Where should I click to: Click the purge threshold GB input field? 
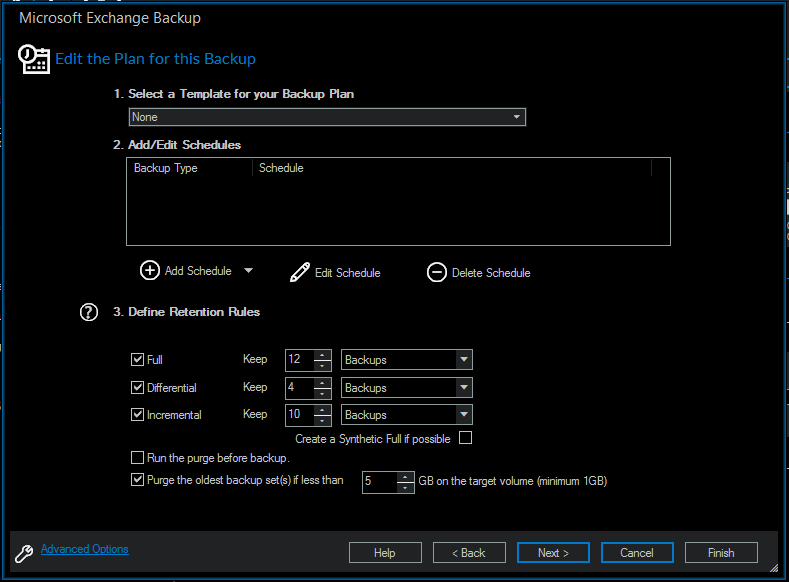379,482
